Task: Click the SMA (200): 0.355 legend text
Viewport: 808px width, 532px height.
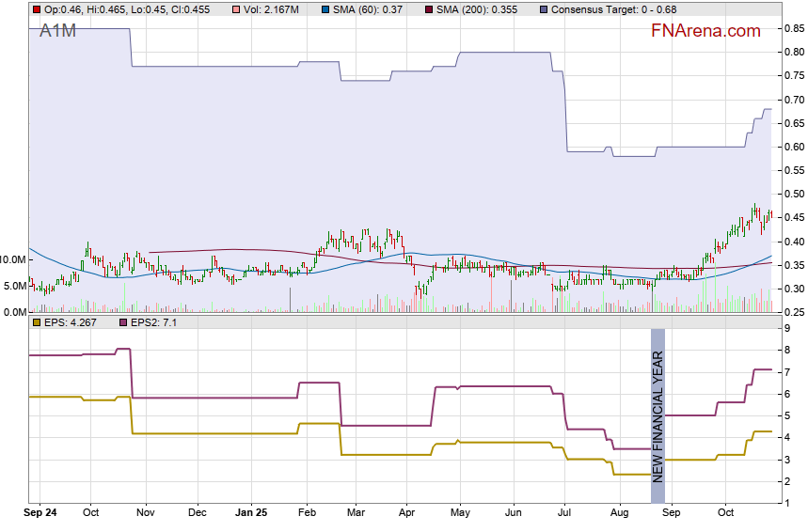Action: click(477, 9)
